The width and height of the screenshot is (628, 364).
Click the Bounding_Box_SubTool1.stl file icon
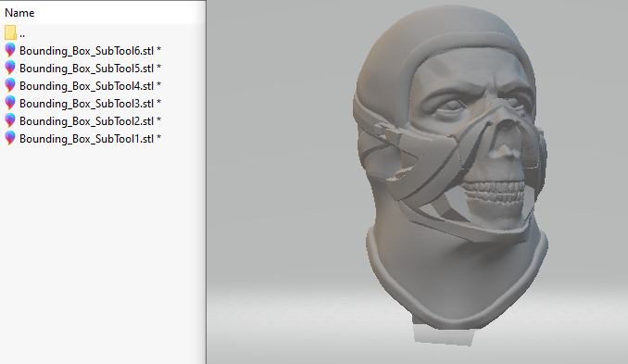(x=10, y=139)
